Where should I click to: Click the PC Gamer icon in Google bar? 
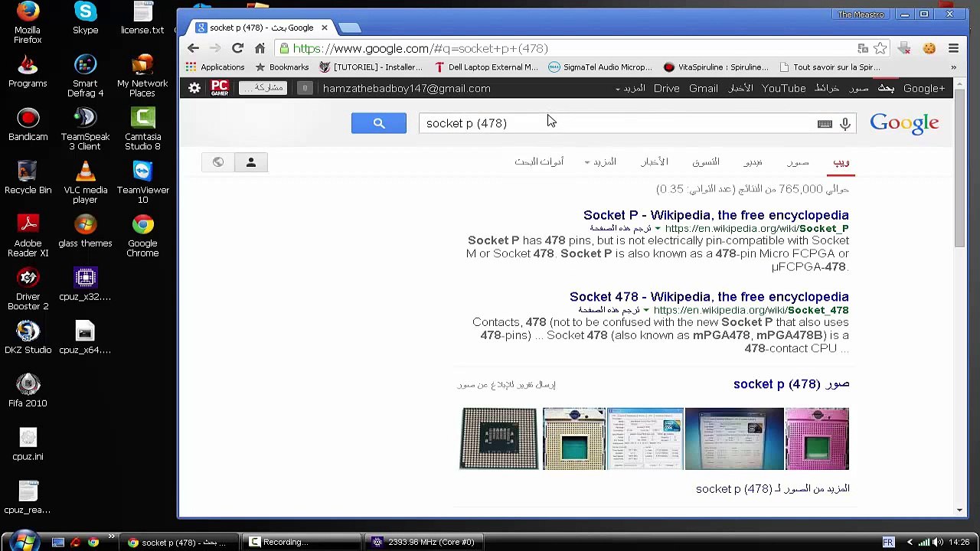220,88
